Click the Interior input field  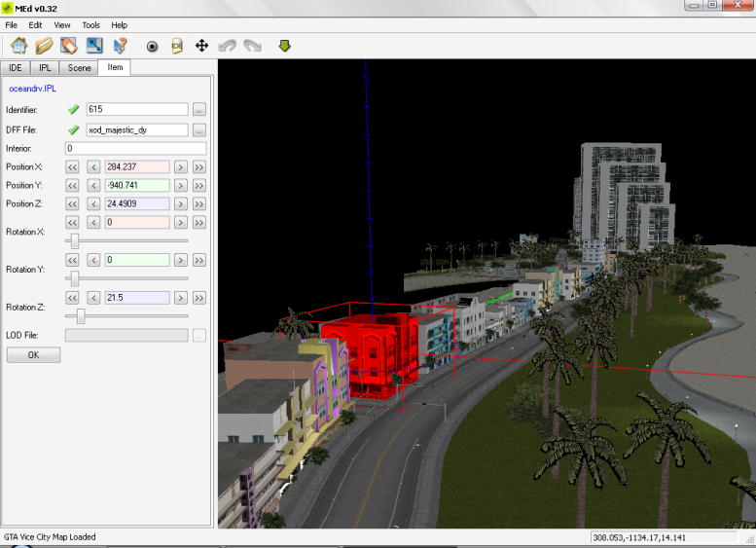[135, 149]
